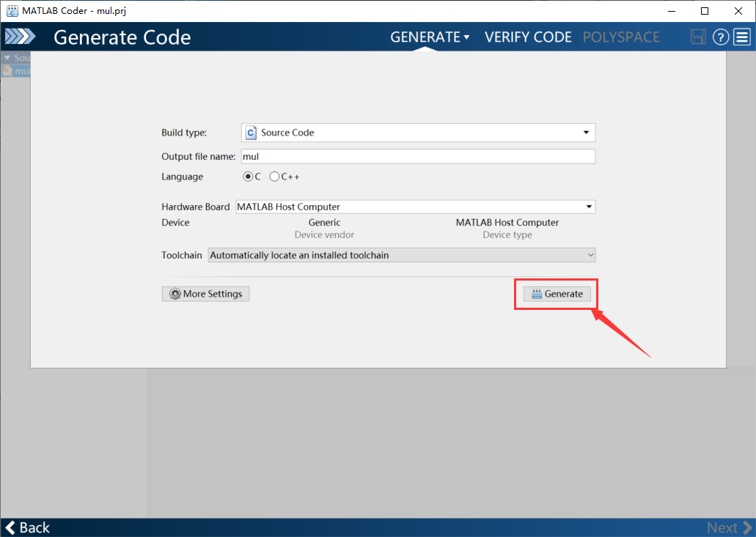The image size is (756, 537).
Task: Expand the GENERATE step dropdown arrow
Action: click(x=466, y=37)
